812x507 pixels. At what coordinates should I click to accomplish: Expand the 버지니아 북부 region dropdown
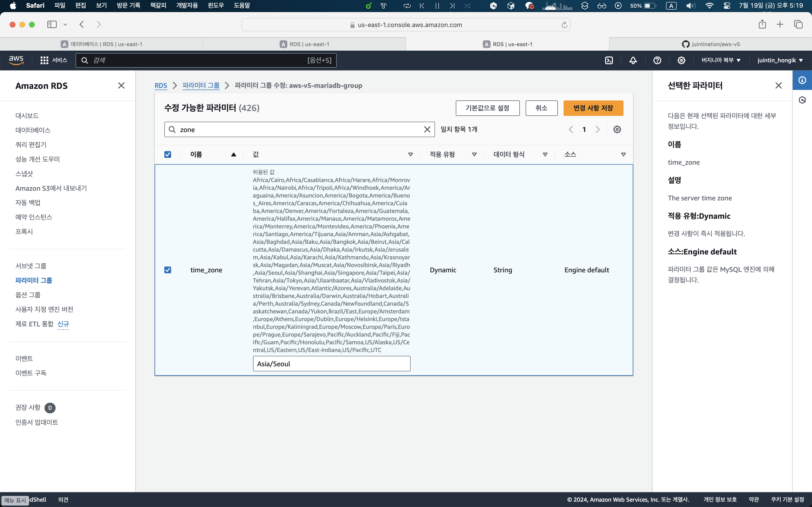721,60
